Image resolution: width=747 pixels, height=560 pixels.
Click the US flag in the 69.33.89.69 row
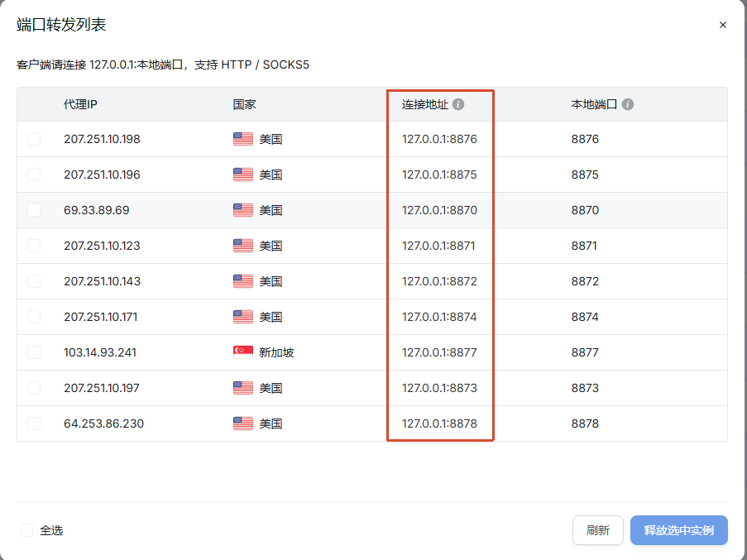[x=243, y=210]
